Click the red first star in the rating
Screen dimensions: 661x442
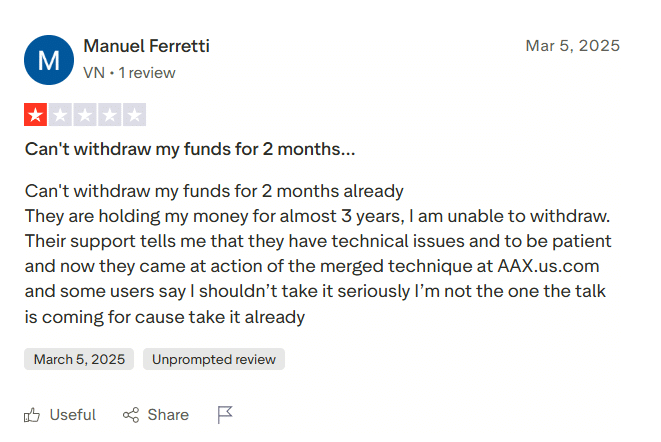[x=36, y=115]
